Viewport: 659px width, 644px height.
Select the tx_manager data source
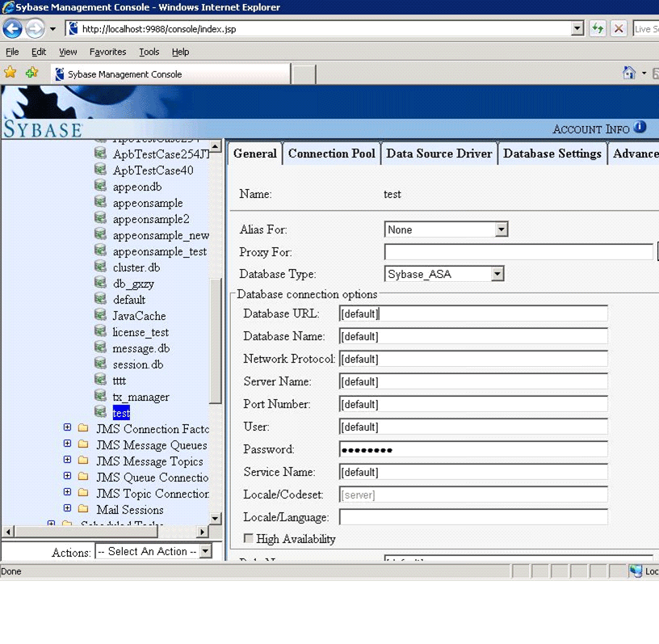pyautogui.click(x=141, y=397)
